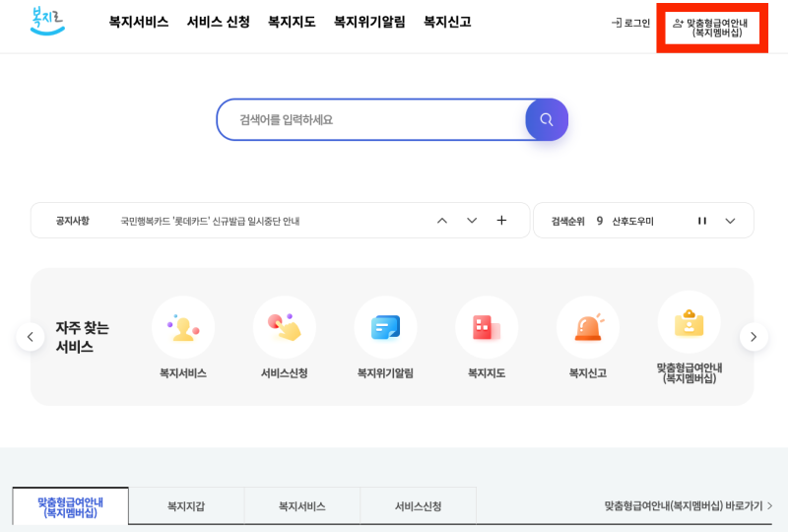788x532 pixels.
Task: Open the 복지신고 siren icon
Action: click(588, 327)
